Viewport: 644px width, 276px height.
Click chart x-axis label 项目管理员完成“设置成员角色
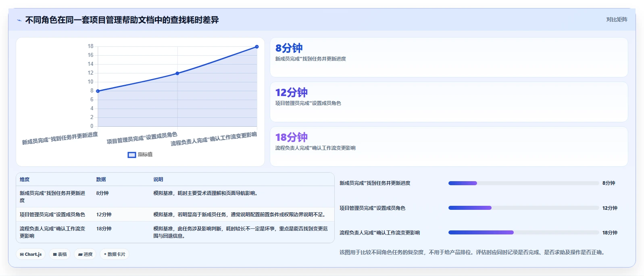(142, 138)
